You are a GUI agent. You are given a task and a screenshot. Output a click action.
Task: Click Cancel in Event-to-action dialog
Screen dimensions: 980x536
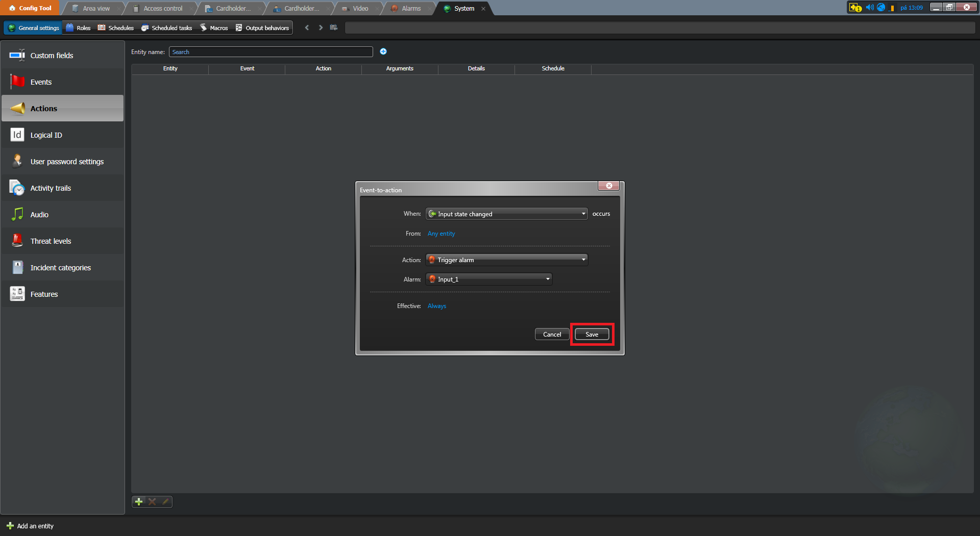click(552, 335)
